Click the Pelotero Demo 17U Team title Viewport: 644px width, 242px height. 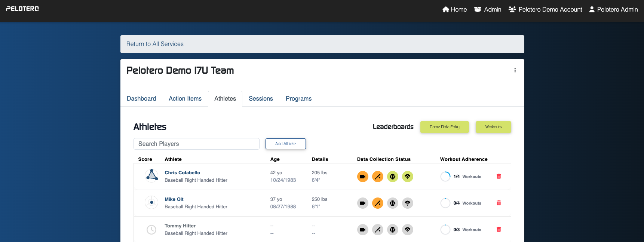click(180, 70)
